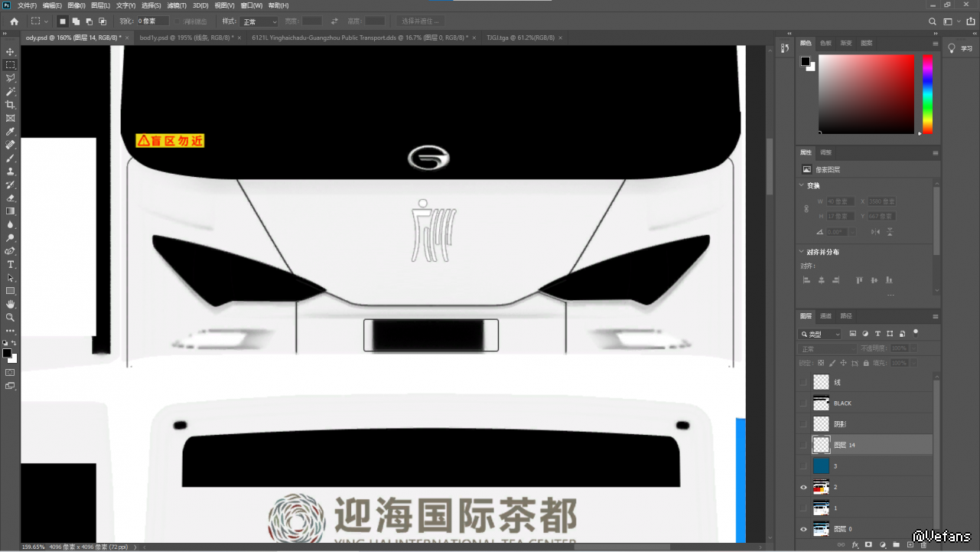Switch to the bod1y.psd document tab
This screenshot has width=980, height=552.
[x=186, y=37]
